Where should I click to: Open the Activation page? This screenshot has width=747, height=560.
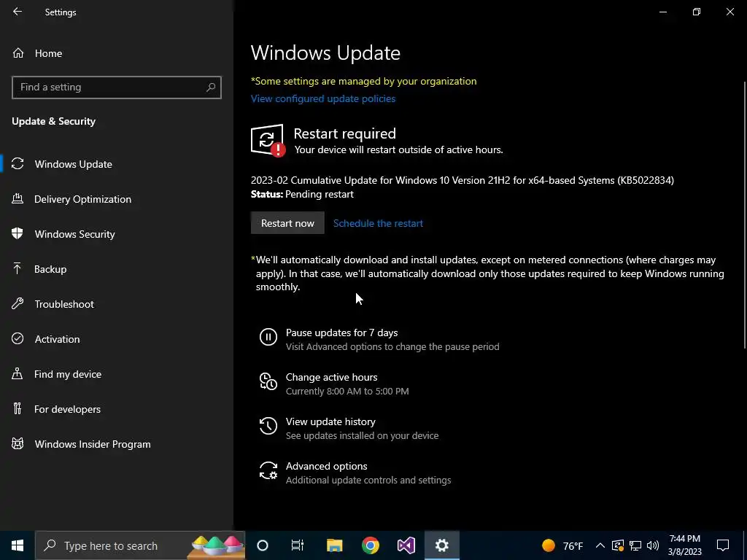57,339
